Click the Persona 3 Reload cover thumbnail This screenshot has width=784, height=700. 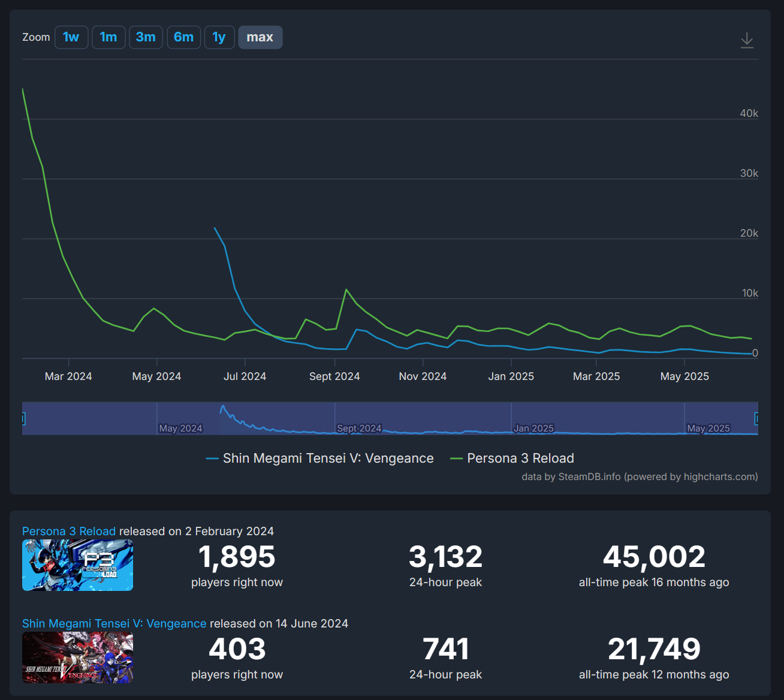click(77, 565)
